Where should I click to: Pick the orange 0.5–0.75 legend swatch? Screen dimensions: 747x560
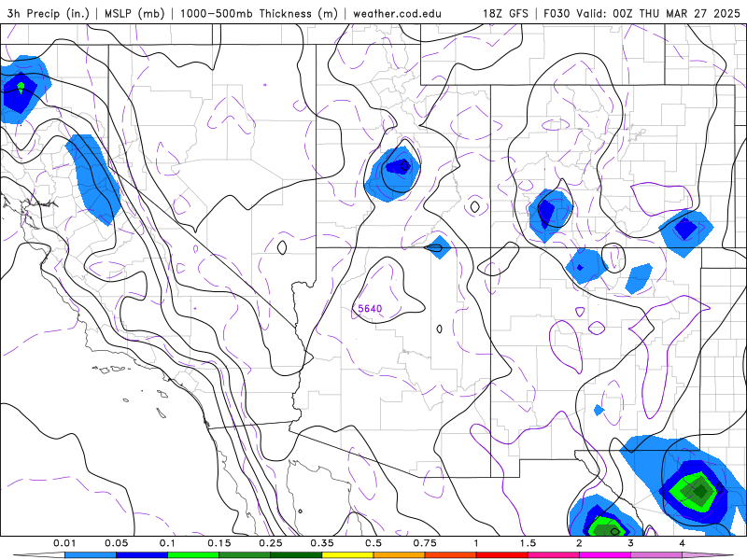tap(400, 555)
